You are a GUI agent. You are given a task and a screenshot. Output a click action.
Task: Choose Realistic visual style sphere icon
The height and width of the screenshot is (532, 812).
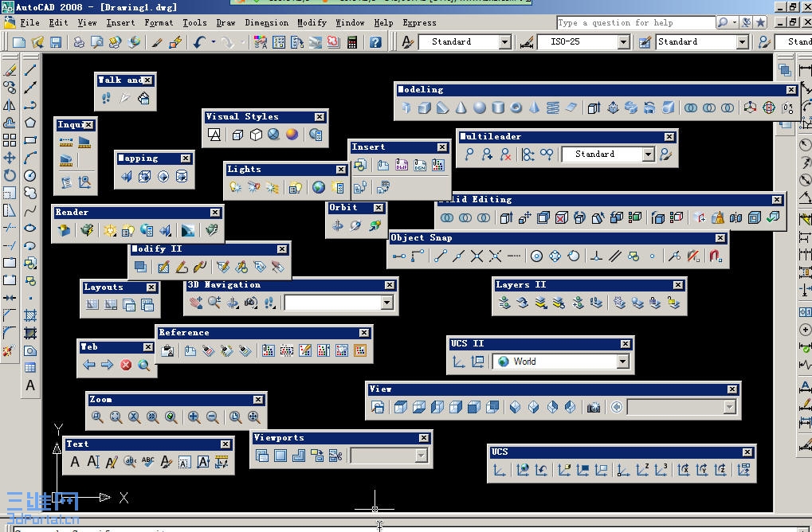point(292,135)
